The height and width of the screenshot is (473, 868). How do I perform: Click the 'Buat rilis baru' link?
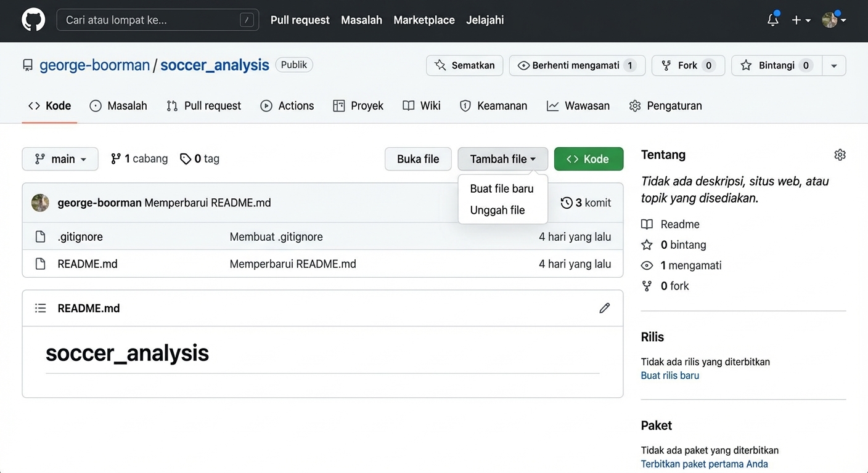click(670, 375)
